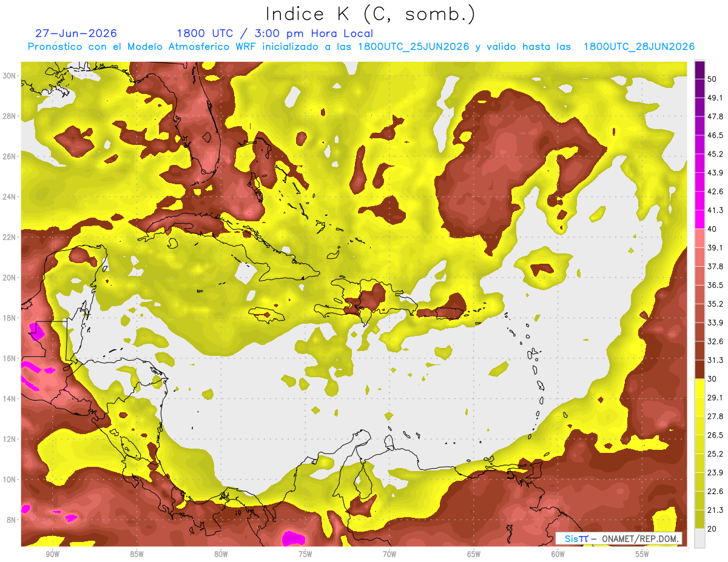Select the colorbar value 47.8
This screenshot has width=728, height=562.
coord(715,116)
